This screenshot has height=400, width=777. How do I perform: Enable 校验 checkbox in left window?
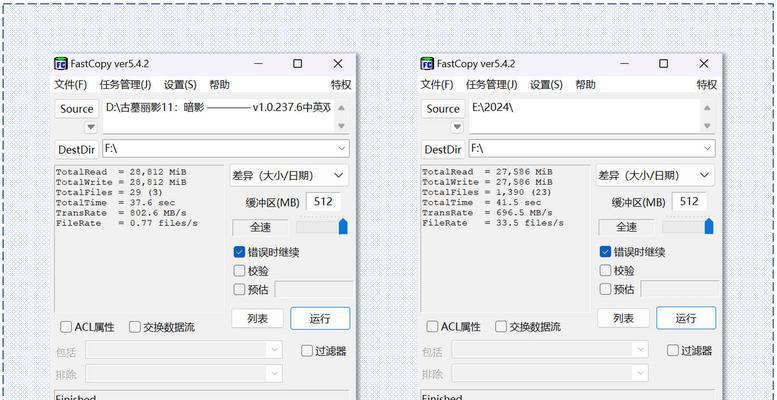[x=239, y=271]
